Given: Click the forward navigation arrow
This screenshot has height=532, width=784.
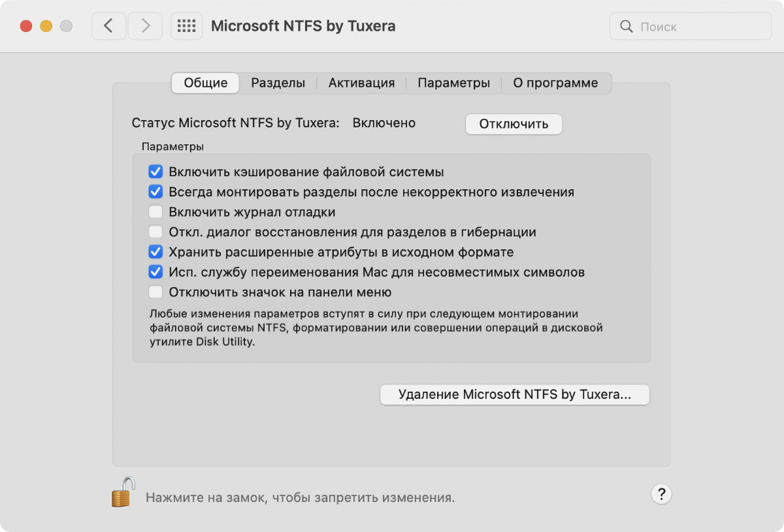Looking at the screenshot, I should (145, 26).
